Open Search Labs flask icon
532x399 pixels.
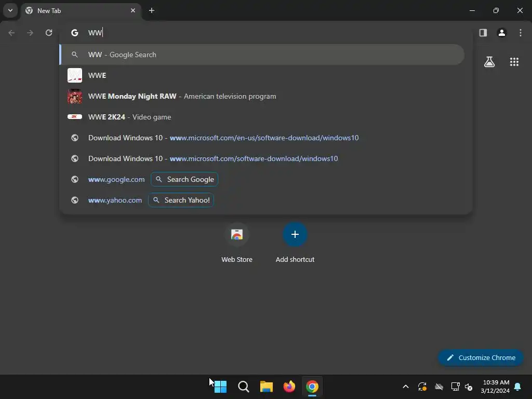tap(489, 62)
